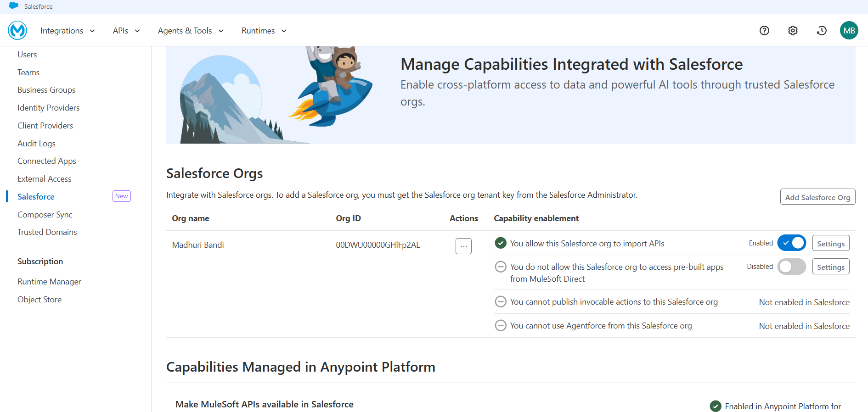Viewport: 868px width, 412px height.
Task: Open the MB user avatar
Action: point(849,30)
